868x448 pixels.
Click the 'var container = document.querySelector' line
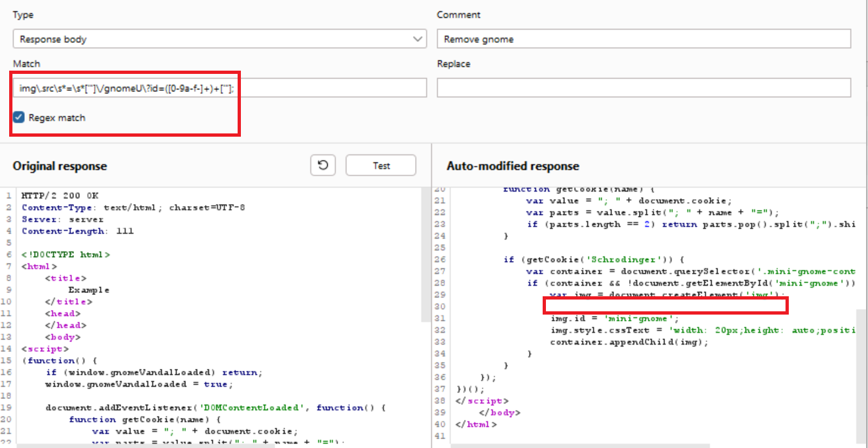(x=691, y=271)
